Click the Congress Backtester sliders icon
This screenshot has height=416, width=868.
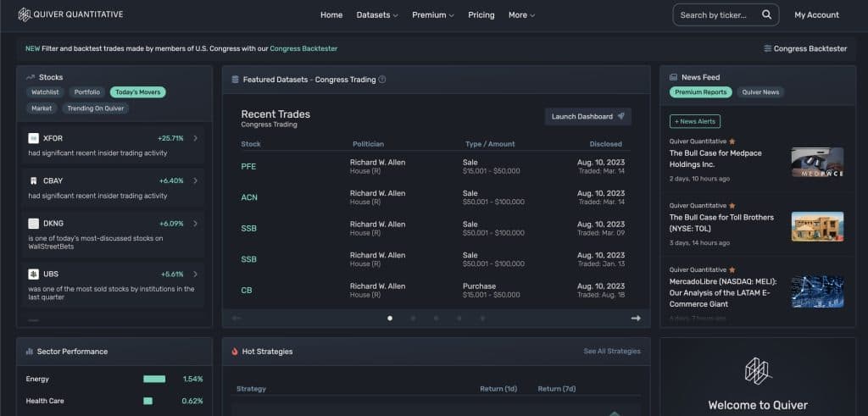point(767,48)
